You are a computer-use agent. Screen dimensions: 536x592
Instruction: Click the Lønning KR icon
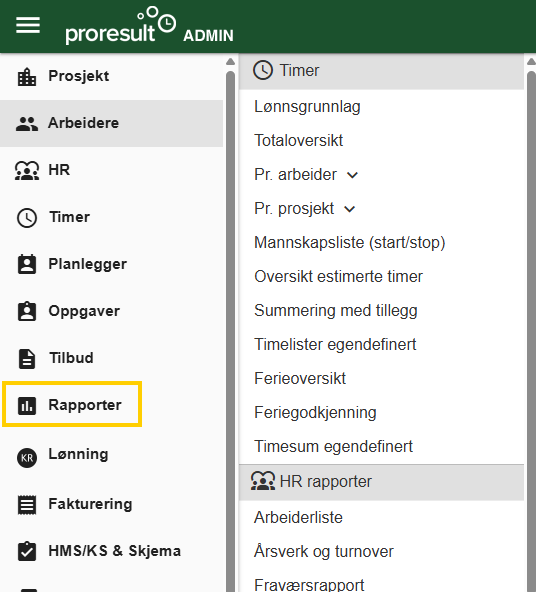[27, 458]
